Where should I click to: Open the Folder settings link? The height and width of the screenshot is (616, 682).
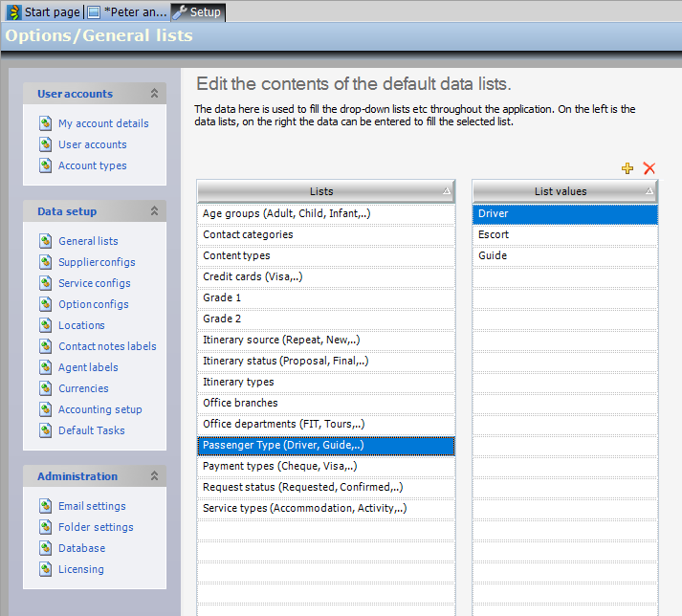pos(96,527)
